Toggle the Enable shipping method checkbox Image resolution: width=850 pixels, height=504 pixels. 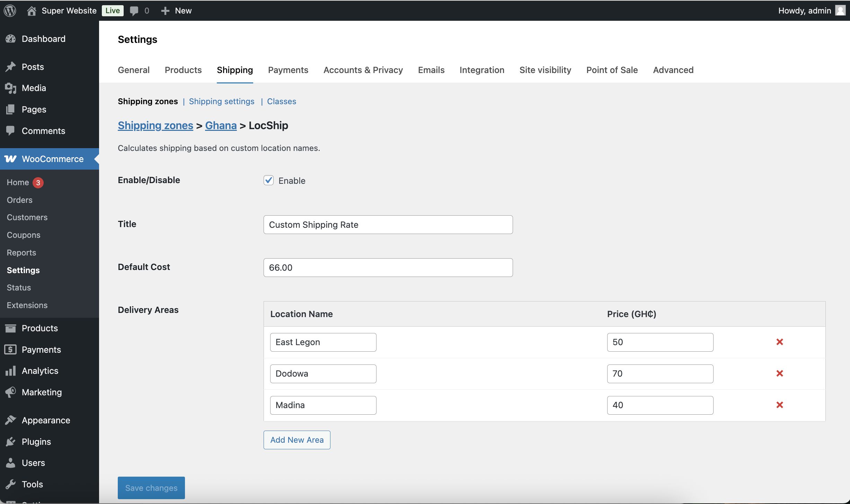point(268,180)
